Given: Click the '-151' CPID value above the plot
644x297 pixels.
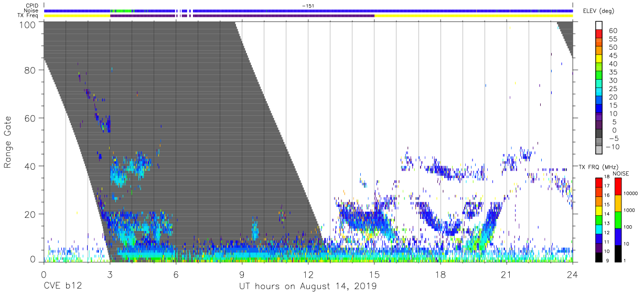Looking at the screenshot, I should 308,6.
